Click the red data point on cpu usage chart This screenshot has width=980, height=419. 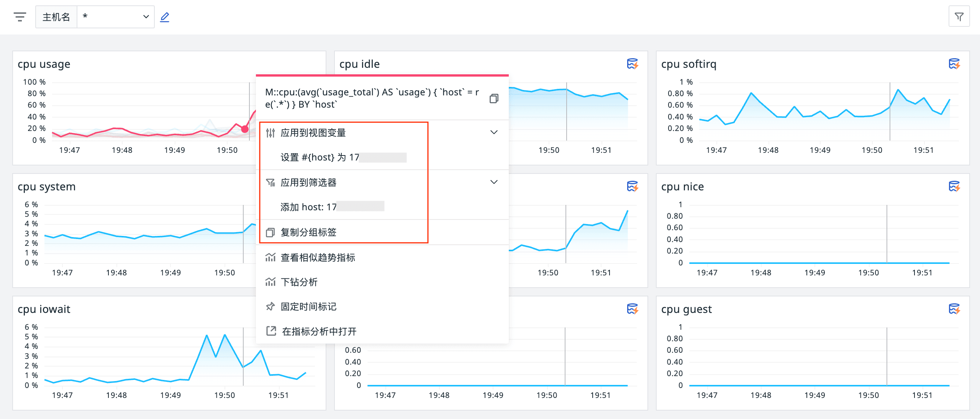pyautogui.click(x=245, y=129)
